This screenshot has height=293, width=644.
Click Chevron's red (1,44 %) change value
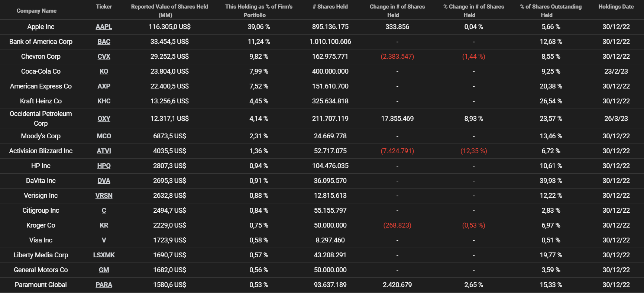(x=473, y=57)
